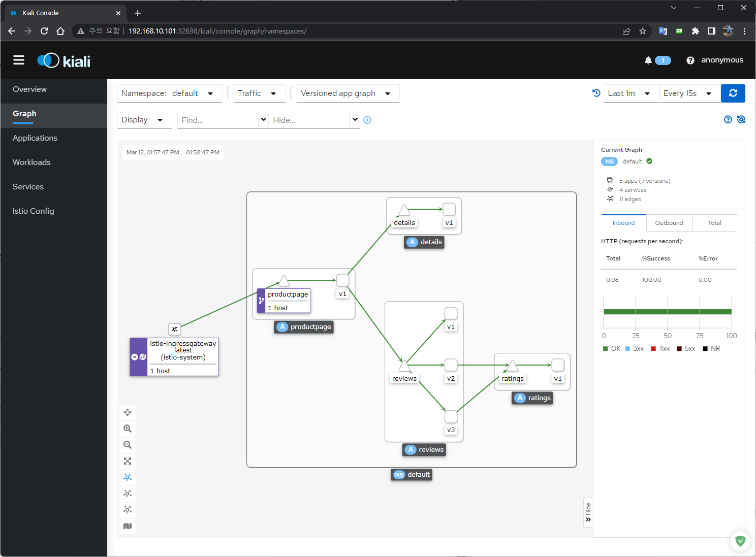Image resolution: width=756 pixels, height=557 pixels.
Task: Toggle drag-move graph mode icon
Action: click(x=128, y=412)
